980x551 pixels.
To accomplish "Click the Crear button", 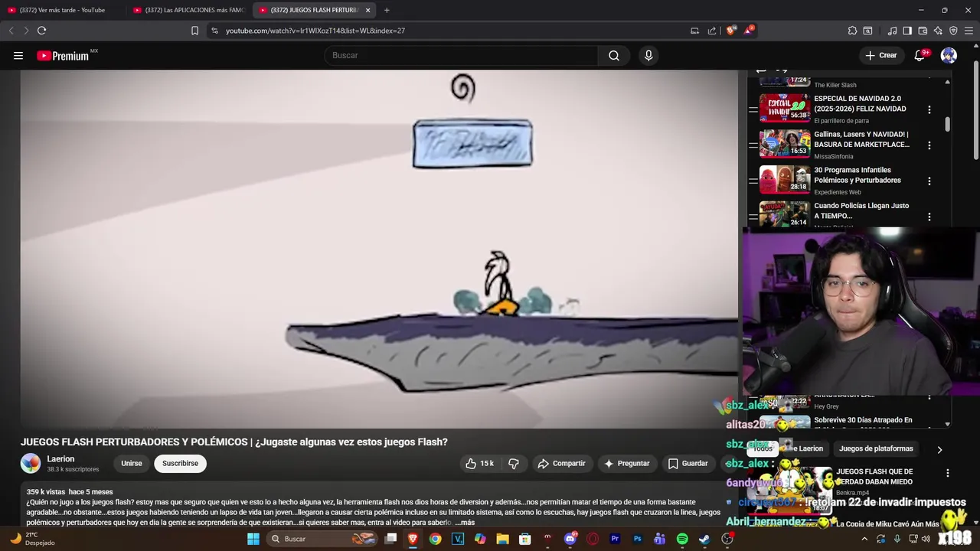I will pos(880,55).
